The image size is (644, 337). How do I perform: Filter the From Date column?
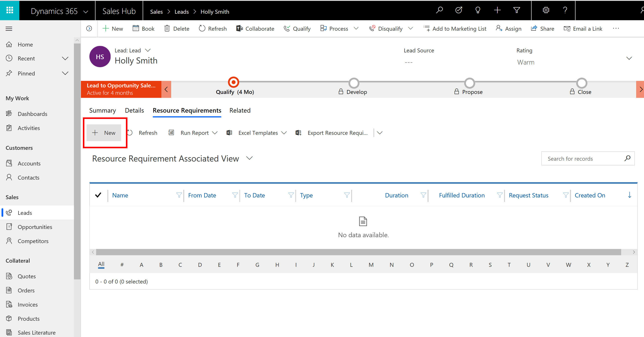[235, 195]
